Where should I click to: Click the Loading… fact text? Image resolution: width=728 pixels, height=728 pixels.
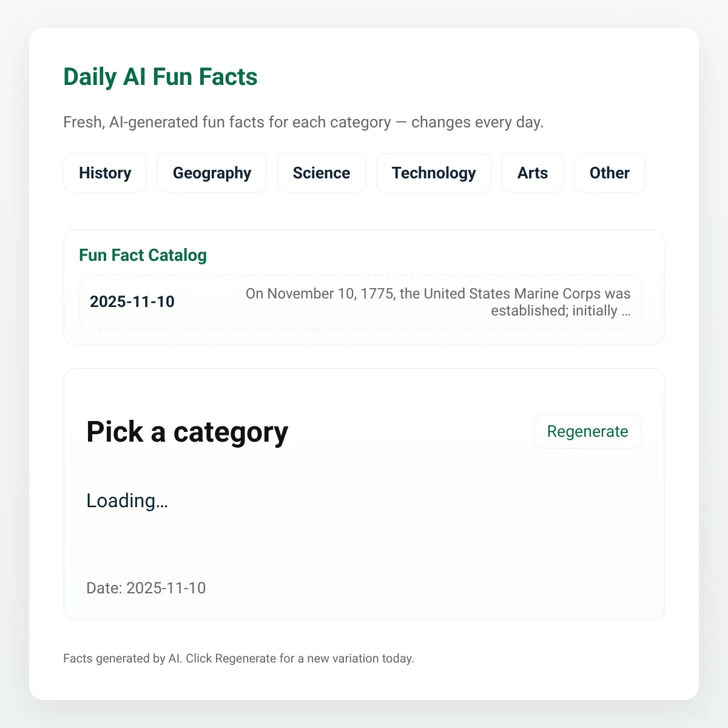[127, 500]
